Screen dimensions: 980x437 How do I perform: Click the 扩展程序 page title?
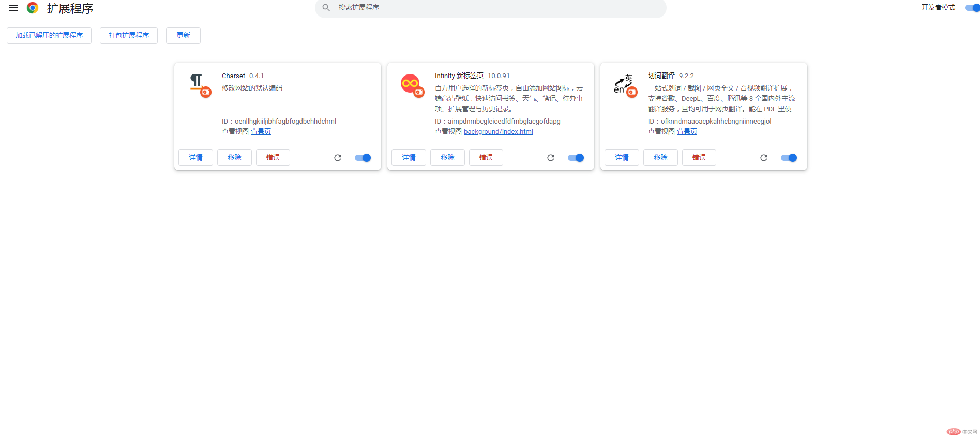(x=70, y=9)
